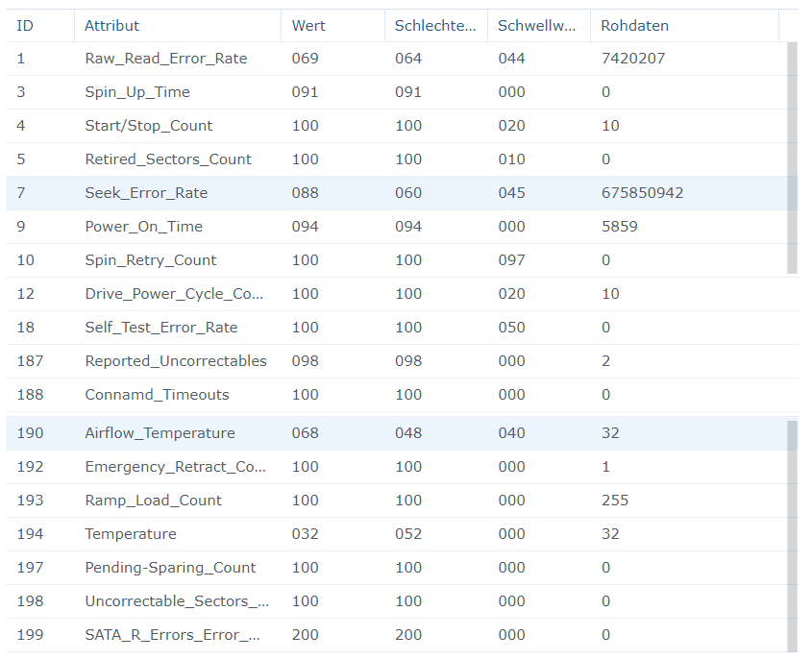Screen dimensions: 812x660
Task: Select the Ramp_Load_Count attribute
Action: click(153, 501)
